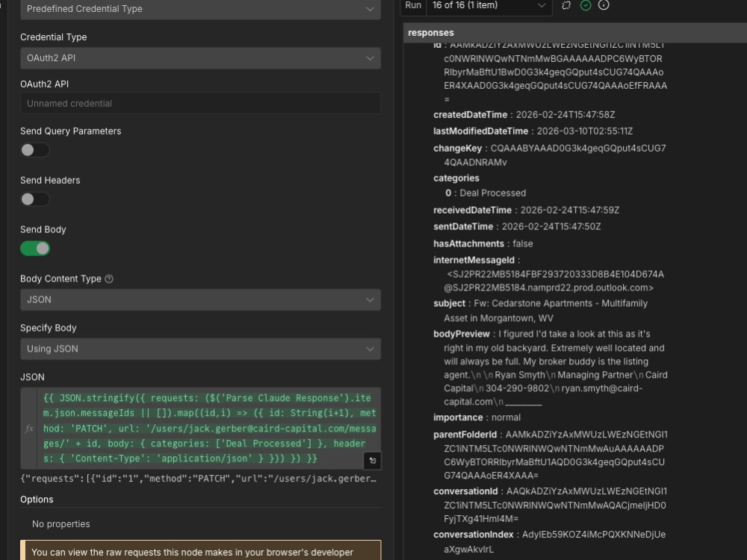Click the fx expression marker on JSON field
The image size is (747, 560).
[29, 429]
